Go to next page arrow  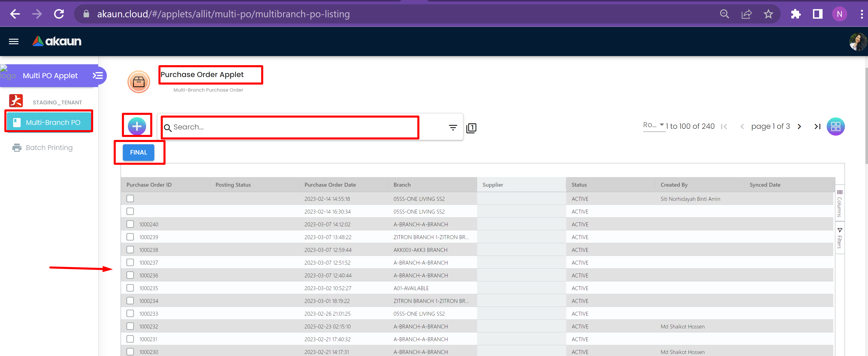pyautogui.click(x=799, y=126)
